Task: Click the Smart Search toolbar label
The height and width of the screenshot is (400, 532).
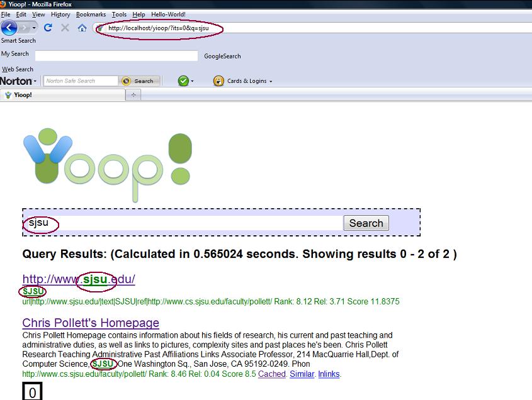Action: (18, 41)
